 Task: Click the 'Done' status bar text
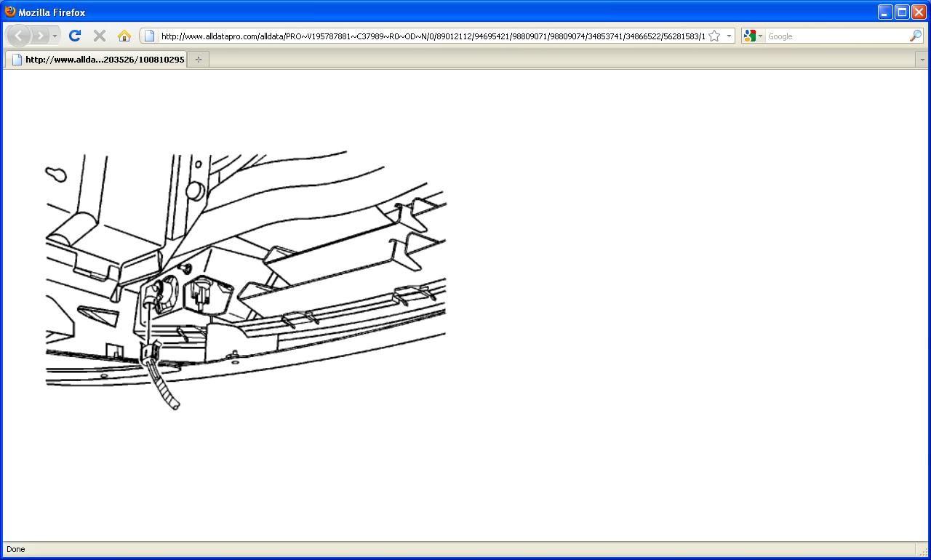(x=15, y=549)
